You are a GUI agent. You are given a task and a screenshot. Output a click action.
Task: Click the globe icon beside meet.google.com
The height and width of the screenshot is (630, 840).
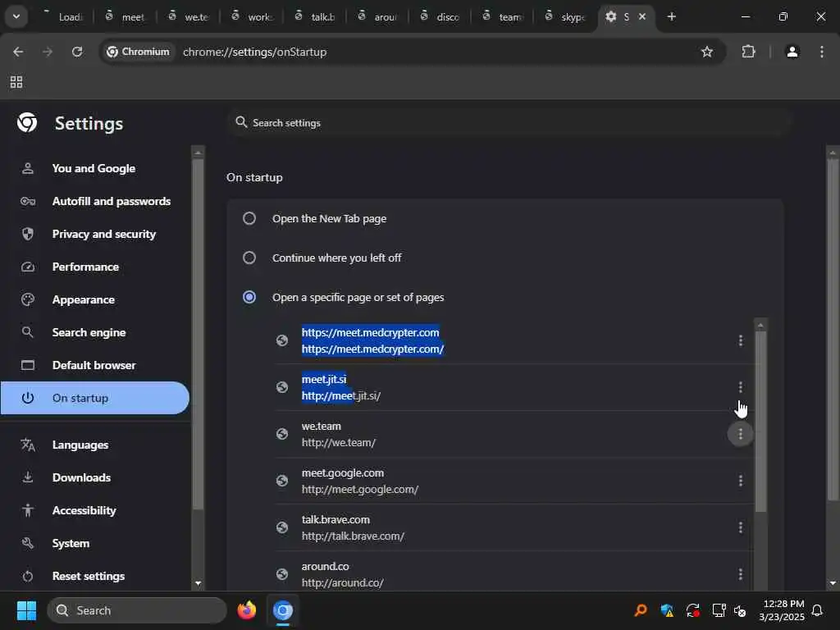[282, 481]
